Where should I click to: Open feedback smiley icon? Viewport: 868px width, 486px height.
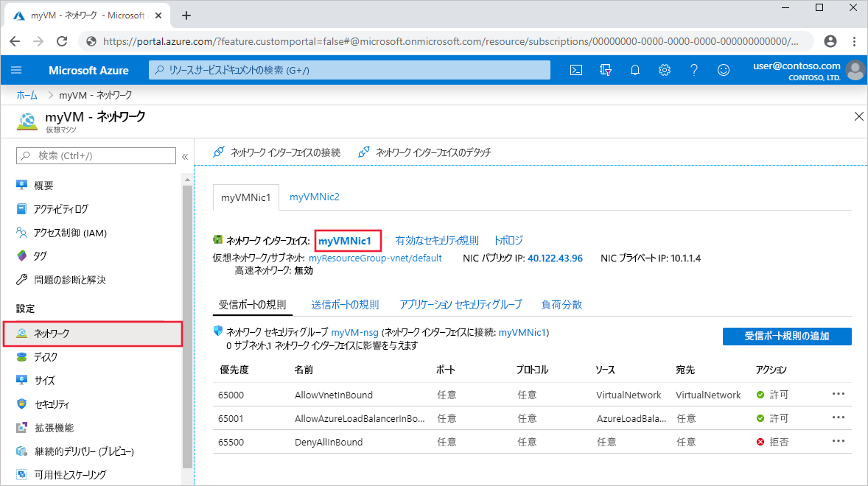pyautogui.click(x=724, y=70)
